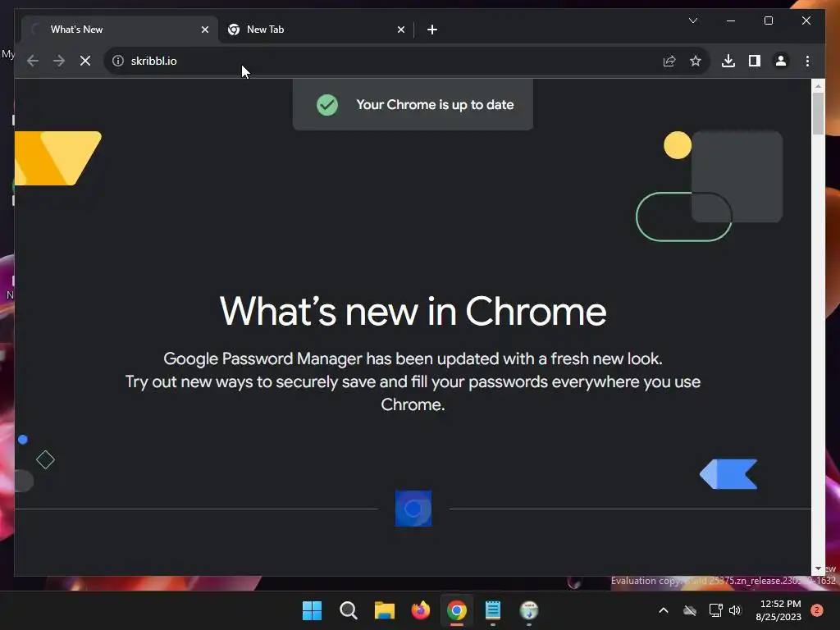Click the page vertical scrollbar thumb
This screenshot has height=630, width=840.
pos(818,113)
